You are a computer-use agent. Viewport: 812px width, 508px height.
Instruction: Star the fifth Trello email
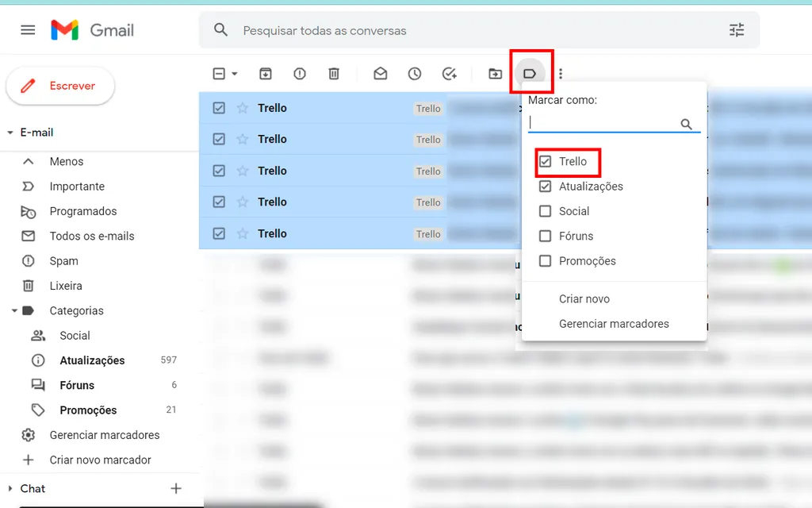pyautogui.click(x=243, y=233)
